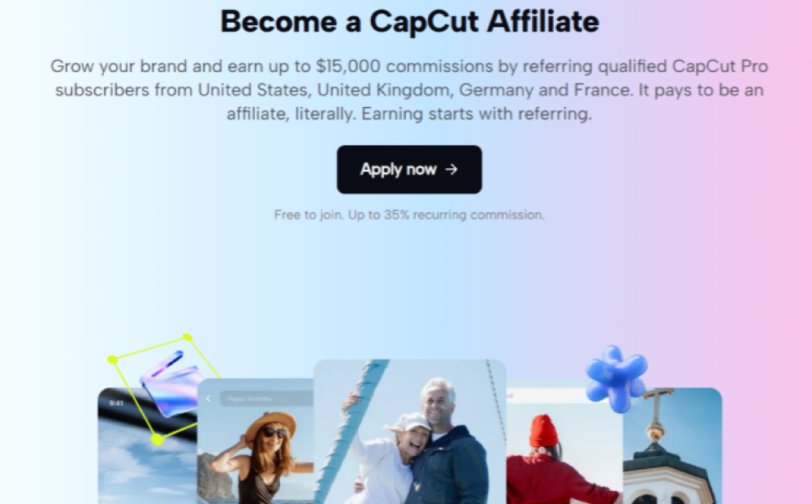Open the church tower with cross photo
Screen dimensions: 812x504
coord(672,446)
